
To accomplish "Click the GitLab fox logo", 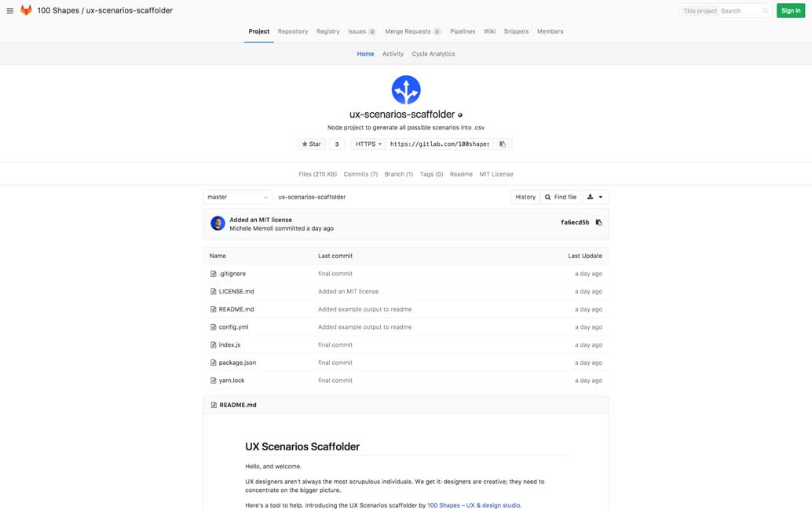I will click(26, 10).
